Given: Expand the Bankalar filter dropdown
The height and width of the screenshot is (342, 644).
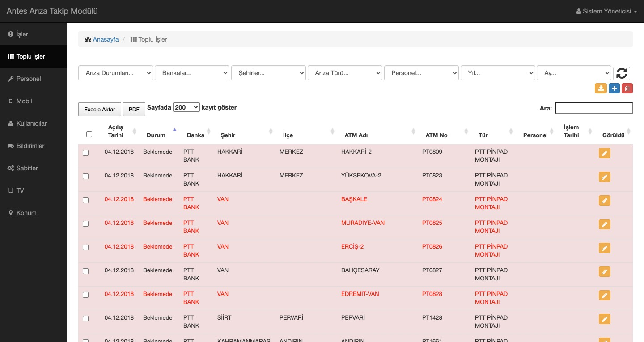Looking at the screenshot, I should [x=192, y=73].
